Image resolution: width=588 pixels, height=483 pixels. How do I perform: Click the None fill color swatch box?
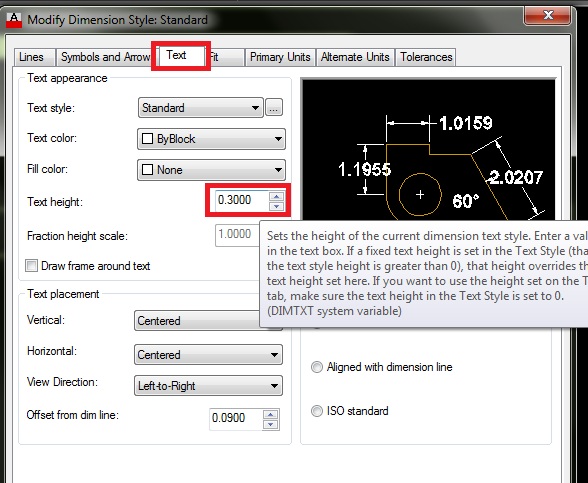[x=147, y=170]
